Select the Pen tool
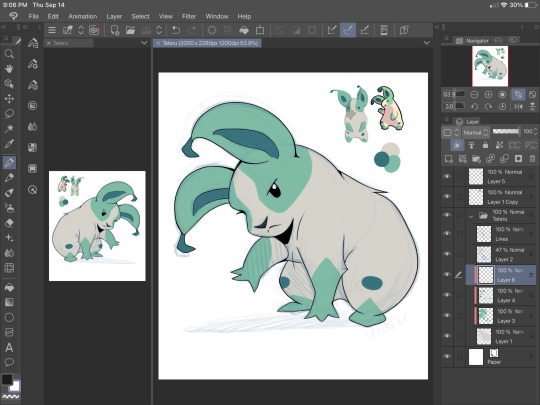The width and height of the screenshot is (540, 405). 9,162
